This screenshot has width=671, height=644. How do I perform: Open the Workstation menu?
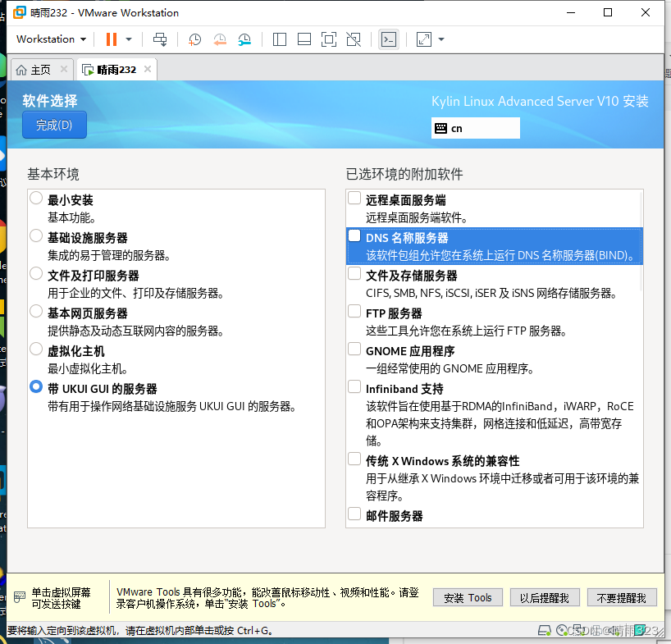(51, 39)
